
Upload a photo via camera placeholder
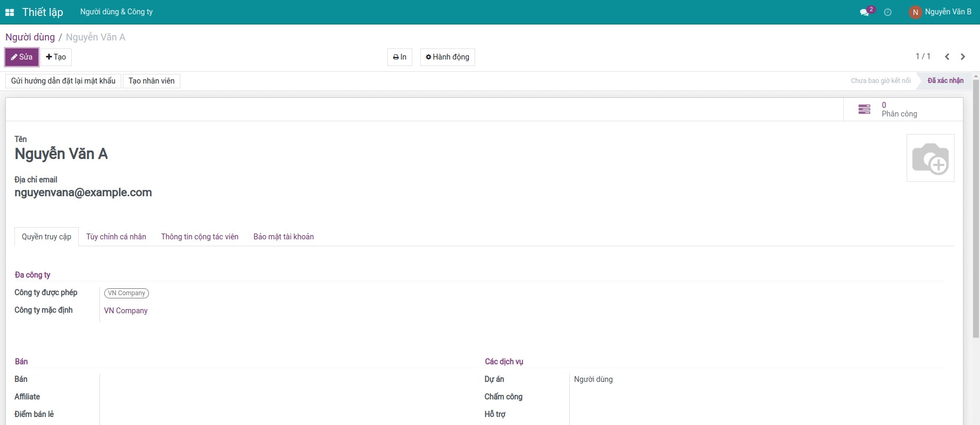point(930,158)
